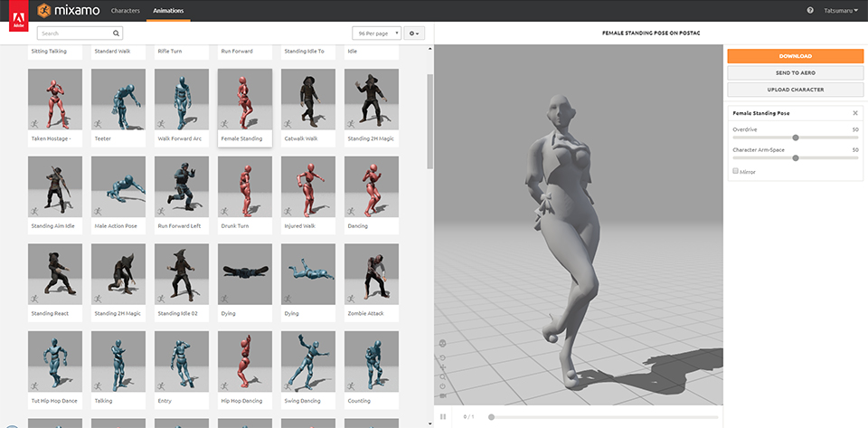The width and height of the screenshot is (868, 428).
Task: Select the Swing Dancing animation thumbnail
Action: (308, 362)
